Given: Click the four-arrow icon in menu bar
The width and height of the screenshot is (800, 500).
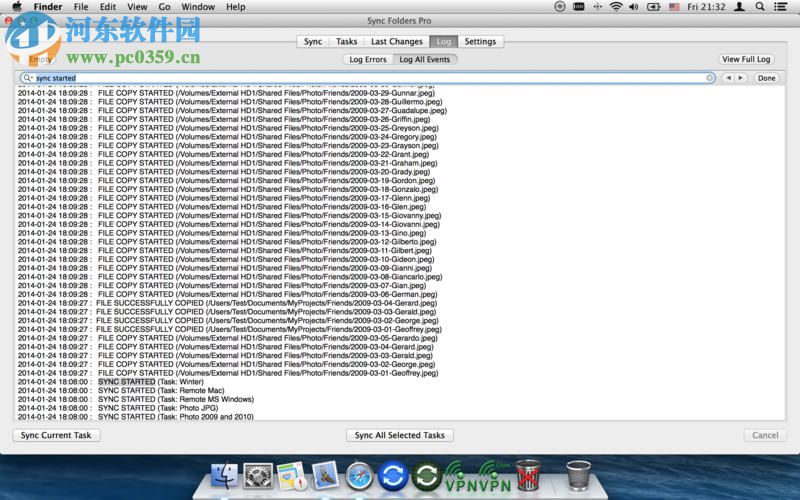Looking at the screenshot, I should [597, 7].
